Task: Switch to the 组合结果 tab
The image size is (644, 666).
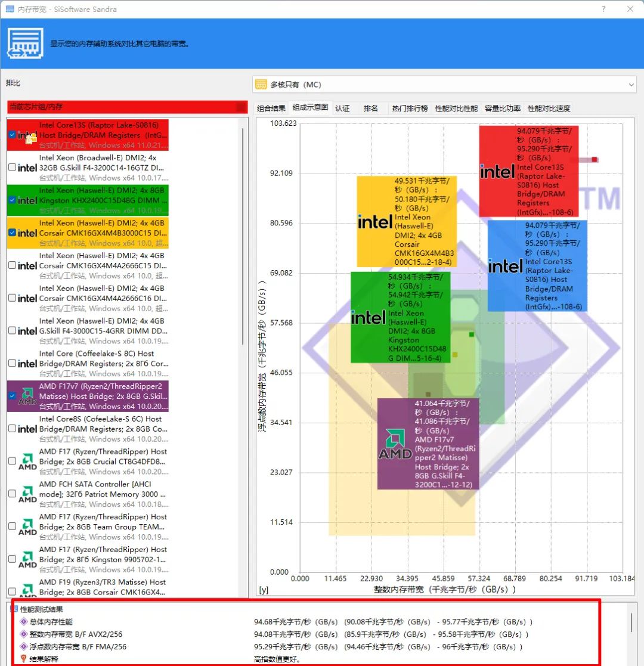Action: pyautogui.click(x=271, y=109)
